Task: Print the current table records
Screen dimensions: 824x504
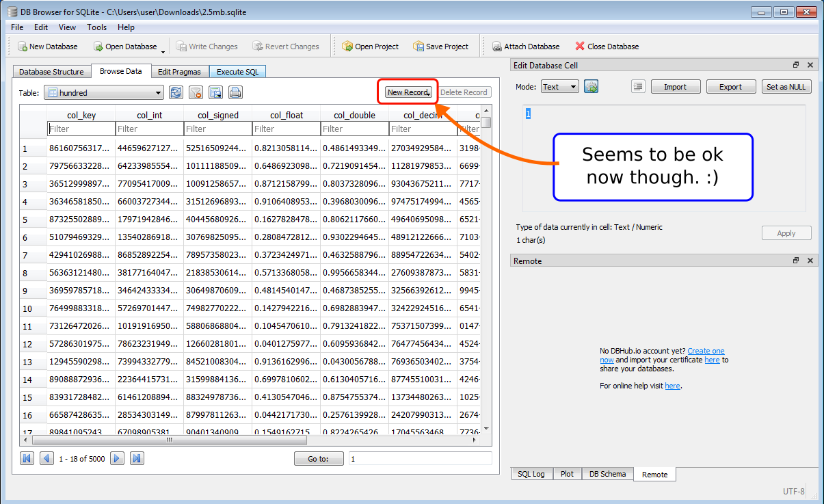Action: pos(235,91)
